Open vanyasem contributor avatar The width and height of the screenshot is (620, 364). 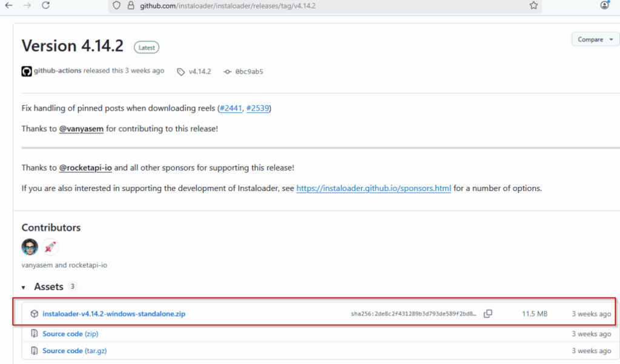[x=30, y=247]
